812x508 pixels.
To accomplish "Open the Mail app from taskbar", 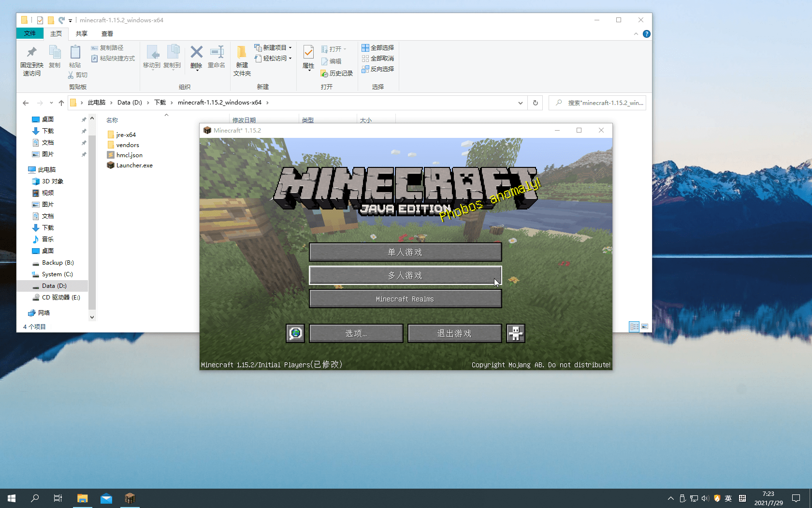I will click(x=106, y=498).
